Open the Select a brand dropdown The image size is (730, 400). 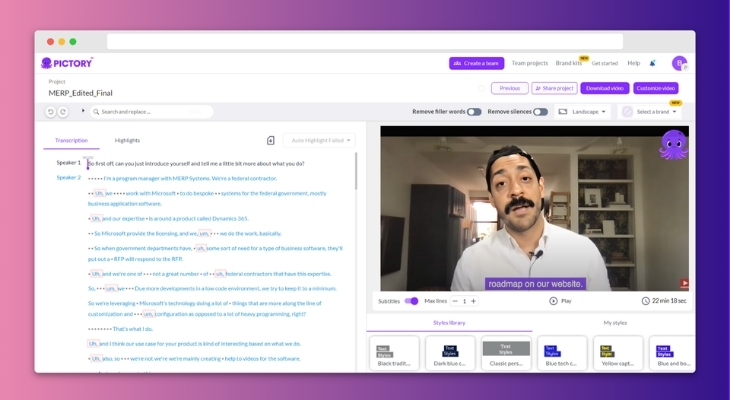[649, 112]
